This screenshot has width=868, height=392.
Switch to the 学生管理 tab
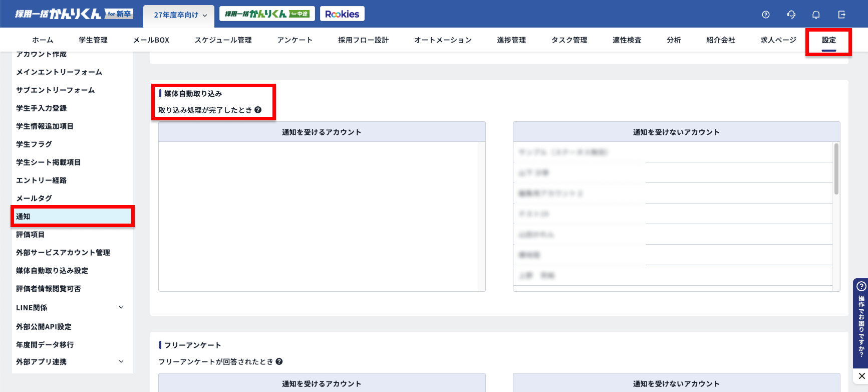(x=93, y=40)
